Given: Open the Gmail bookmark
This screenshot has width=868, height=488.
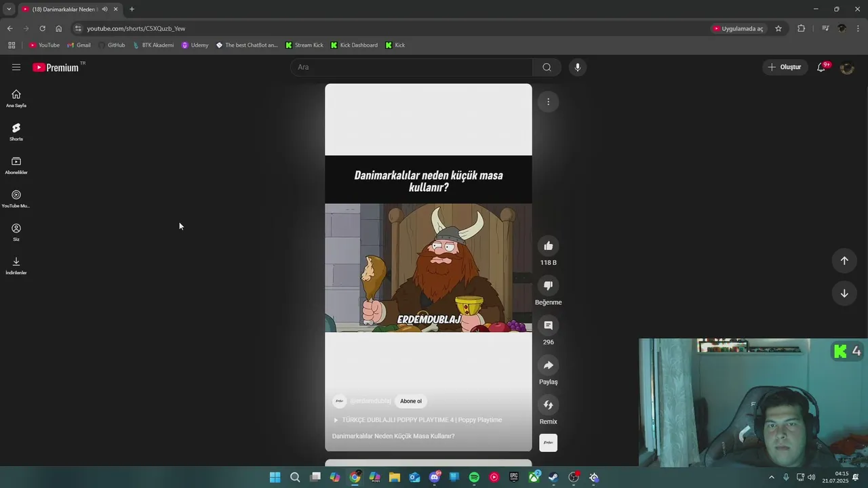Looking at the screenshot, I should (x=79, y=45).
